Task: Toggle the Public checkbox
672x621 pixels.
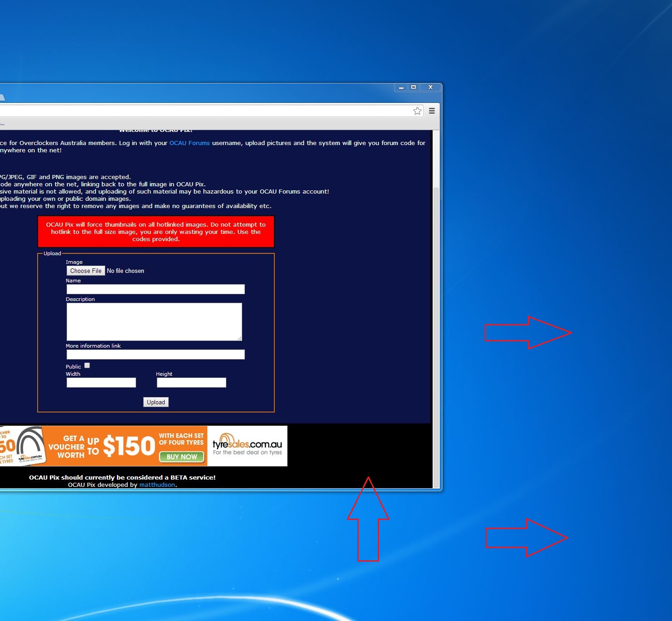Action: point(87,365)
